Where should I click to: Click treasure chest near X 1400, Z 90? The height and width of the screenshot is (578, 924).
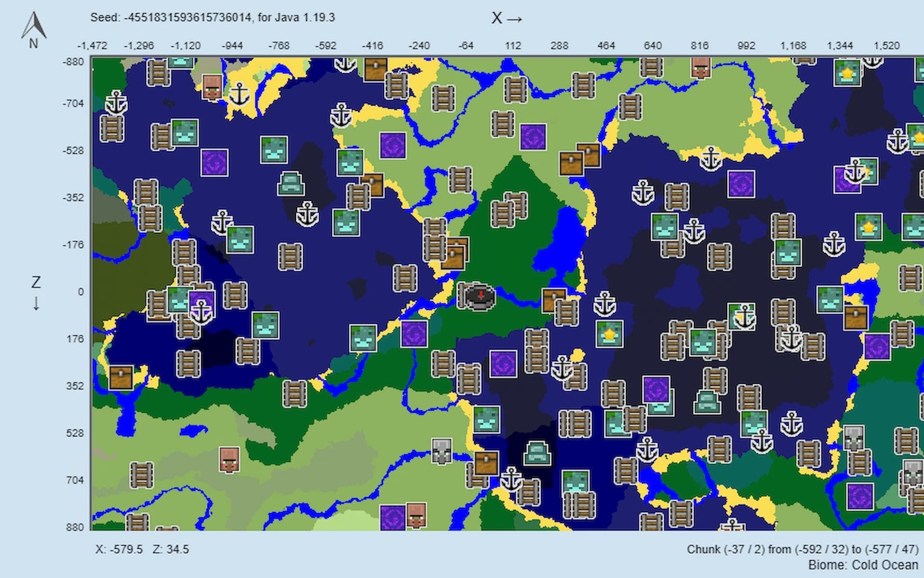coord(856,317)
